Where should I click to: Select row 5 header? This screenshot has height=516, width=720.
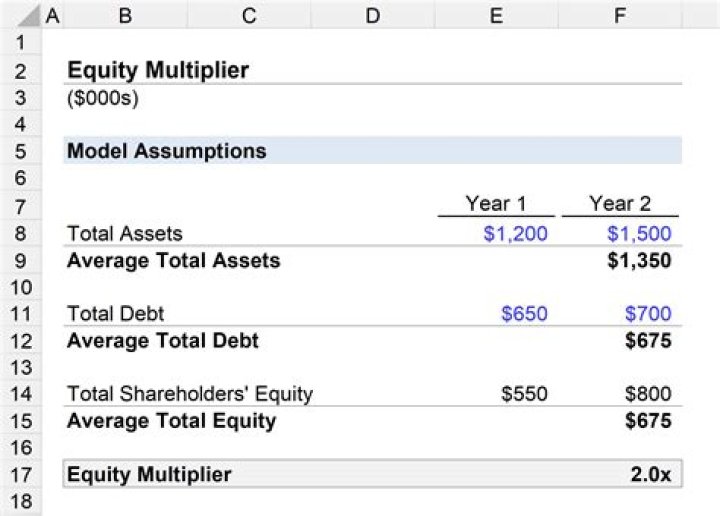pyautogui.click(x=22, y=152)
